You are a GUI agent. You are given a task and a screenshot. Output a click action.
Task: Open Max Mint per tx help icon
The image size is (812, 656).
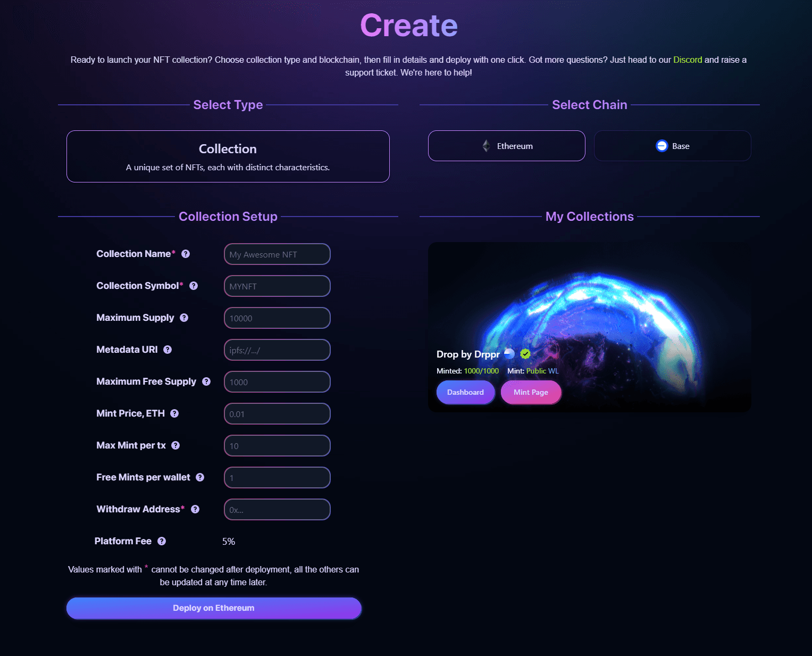[175, 446]
